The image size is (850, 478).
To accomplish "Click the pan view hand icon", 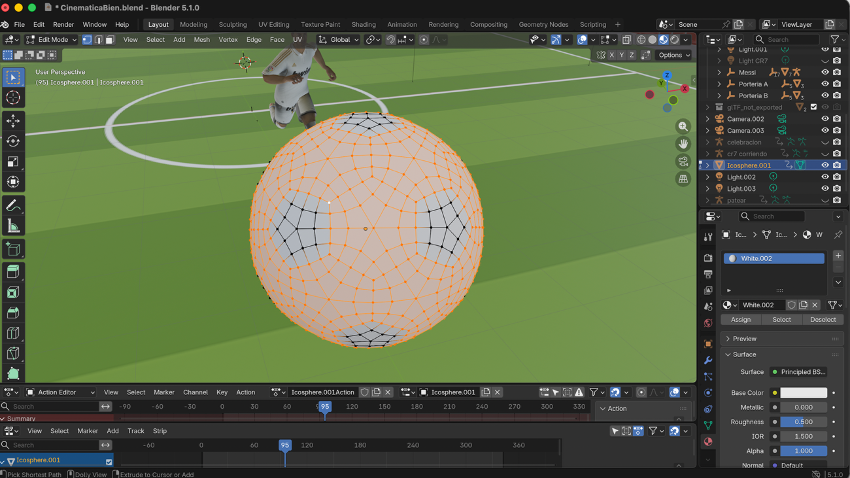I will point(683,144).
